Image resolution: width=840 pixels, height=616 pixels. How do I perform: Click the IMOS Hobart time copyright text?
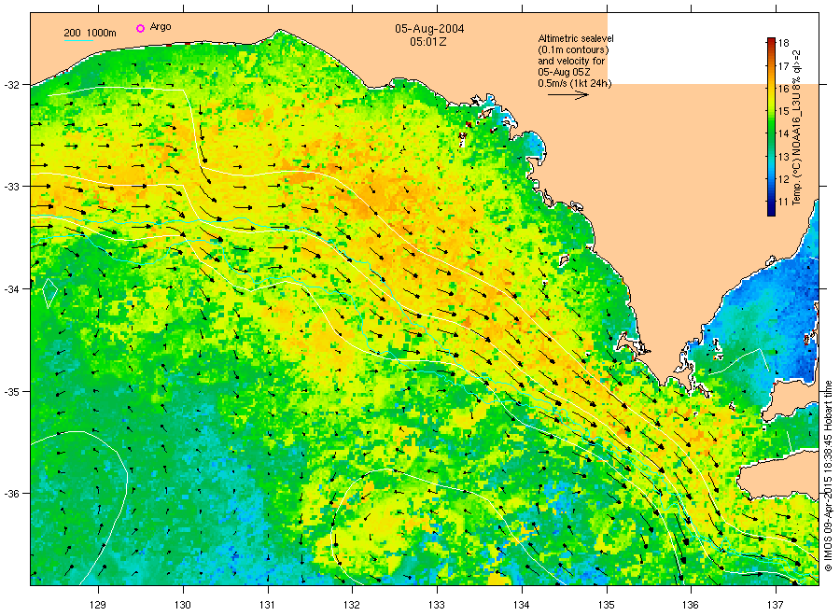(x=828, y=476)
